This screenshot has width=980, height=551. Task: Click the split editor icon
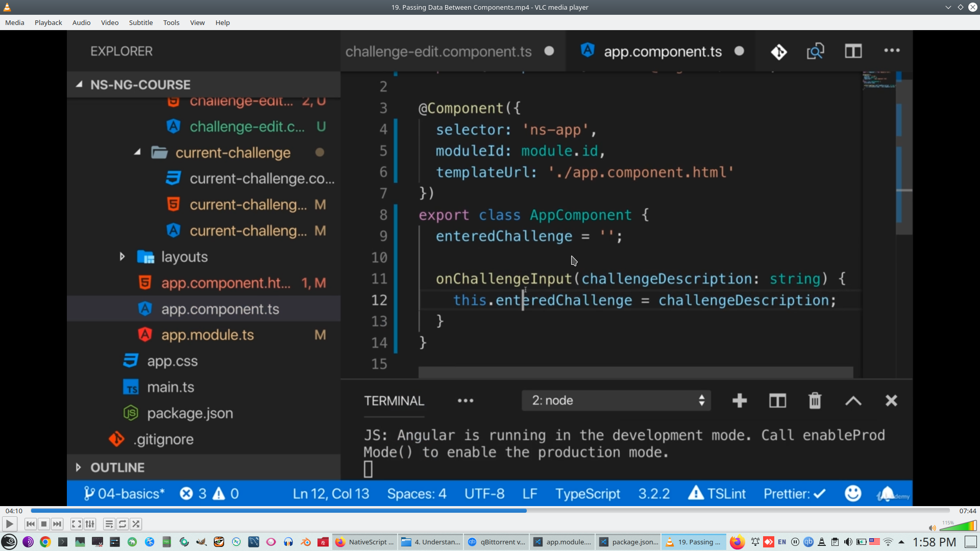pos(853,51)
